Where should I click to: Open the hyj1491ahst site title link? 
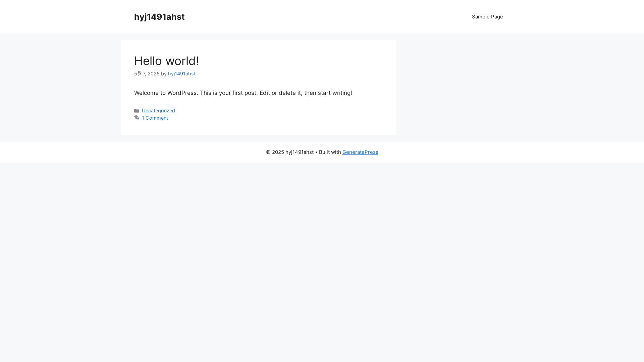(x=159, y=17)
